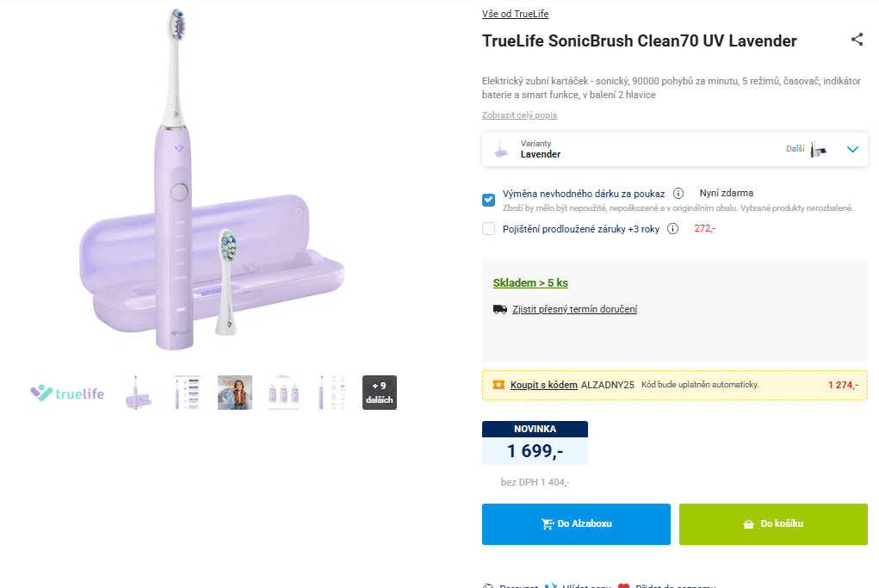879x588 pixels.
Task: Click the Do Alzaboxu button
Action: point(575,523)
